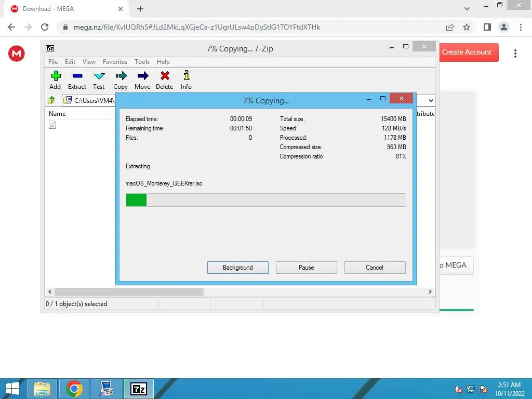Click the Delete toolbar icon
This screenshot has width=532, height=399.
(165, 79)
